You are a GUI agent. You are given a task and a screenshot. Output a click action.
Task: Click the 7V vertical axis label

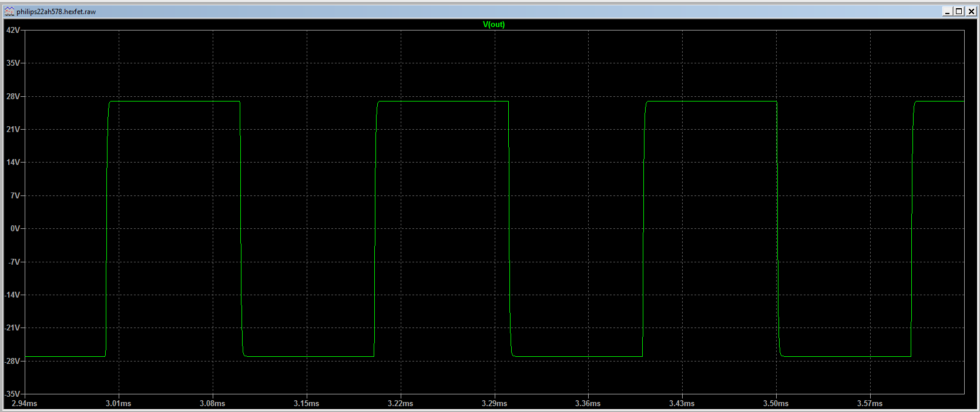(15, 195)
